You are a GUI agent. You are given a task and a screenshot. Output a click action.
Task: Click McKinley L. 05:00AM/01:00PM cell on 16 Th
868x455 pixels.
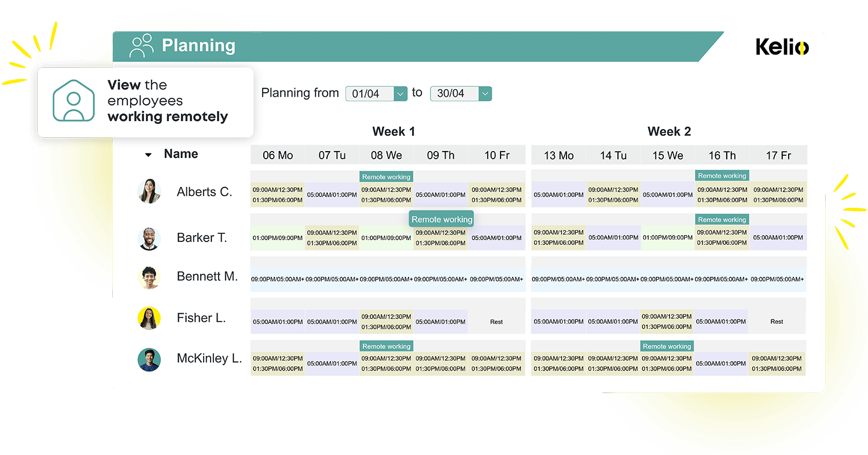(721, 364)
